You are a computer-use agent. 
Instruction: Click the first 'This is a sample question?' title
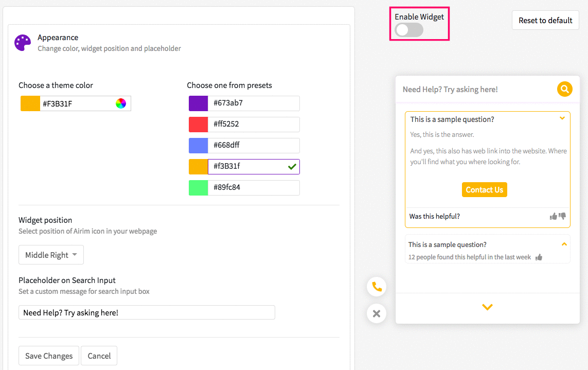452,119
